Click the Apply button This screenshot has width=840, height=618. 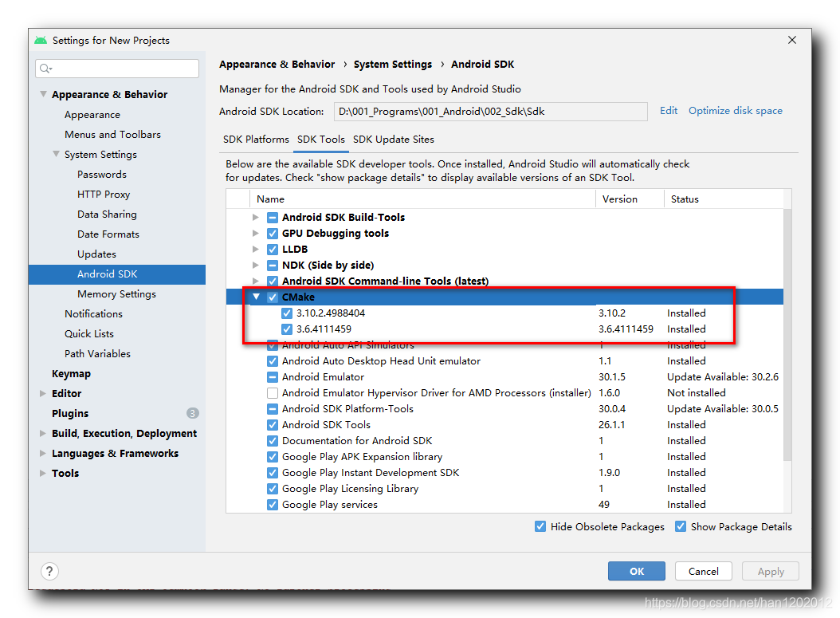pos(771,572)
